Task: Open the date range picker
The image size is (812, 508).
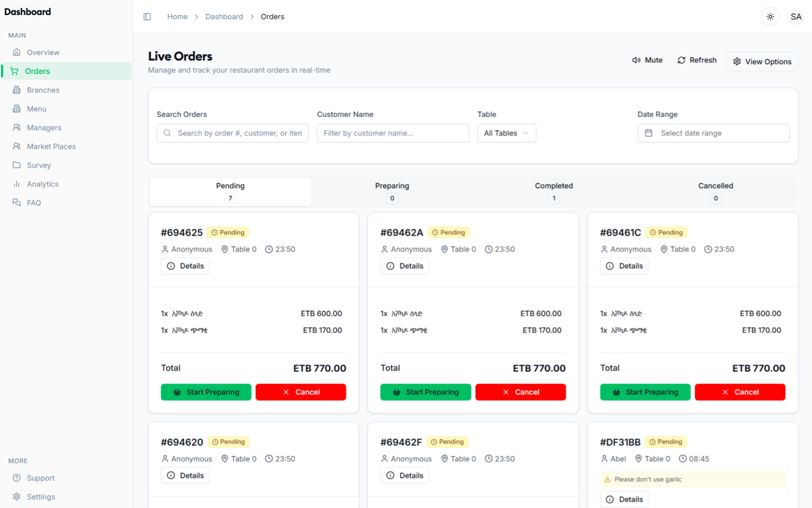Action: coord(713,133)
